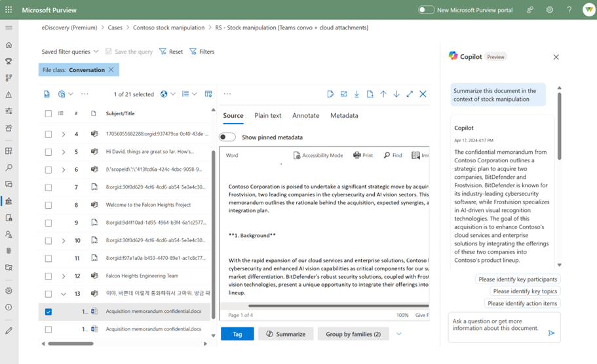Screen dimensions: 597x364
Task: Open the alerts triangle icon in sidebar
Action: coord(9,94)
